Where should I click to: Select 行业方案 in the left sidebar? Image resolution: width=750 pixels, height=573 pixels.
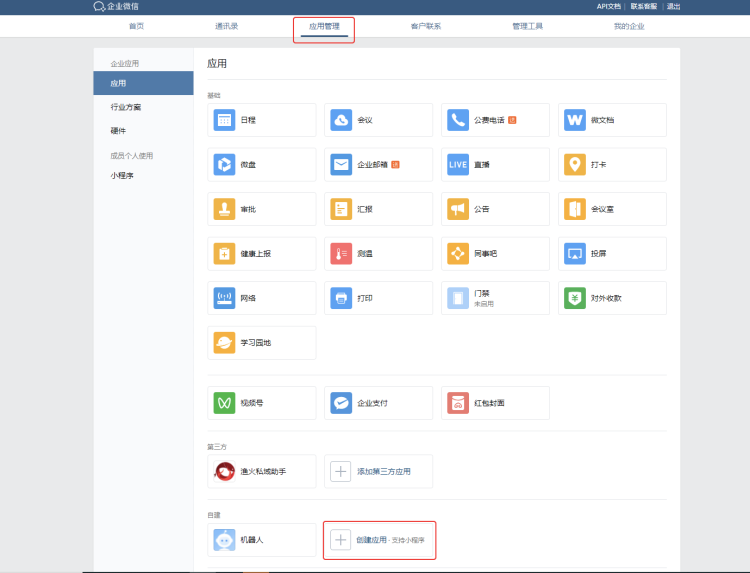click(126, 106)
